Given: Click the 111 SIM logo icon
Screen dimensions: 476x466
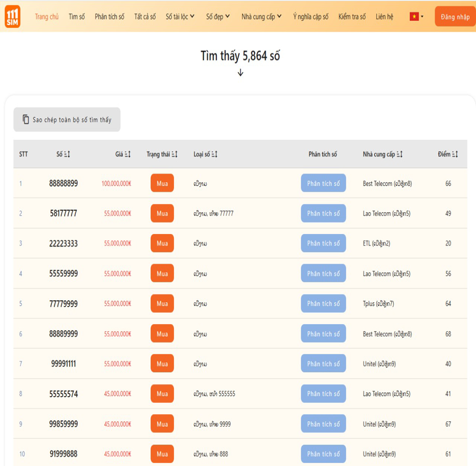Looking at the screenshot, I should pos(12,16).
